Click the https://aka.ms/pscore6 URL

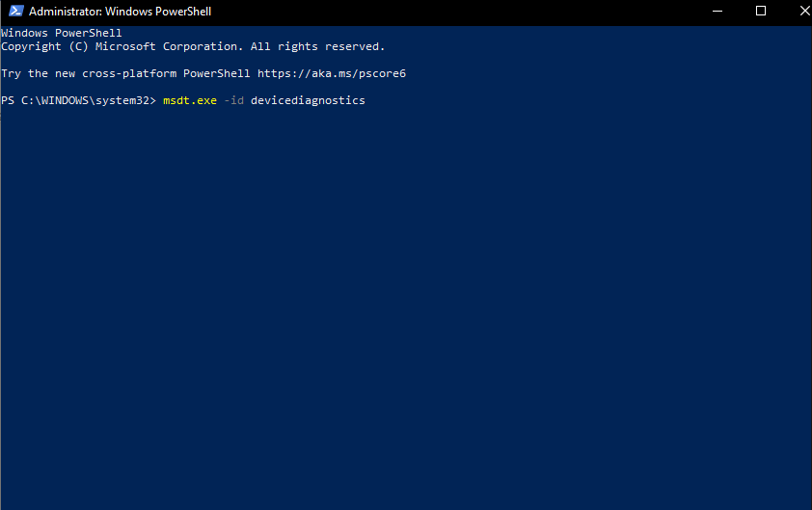point(332,73)
